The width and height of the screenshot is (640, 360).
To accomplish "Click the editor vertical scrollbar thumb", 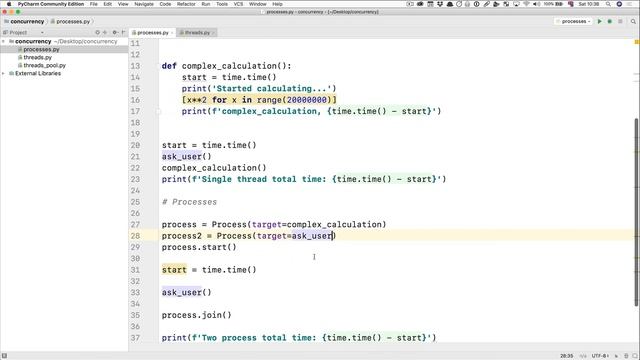I will pyautogui.click(x=636, y=212).
